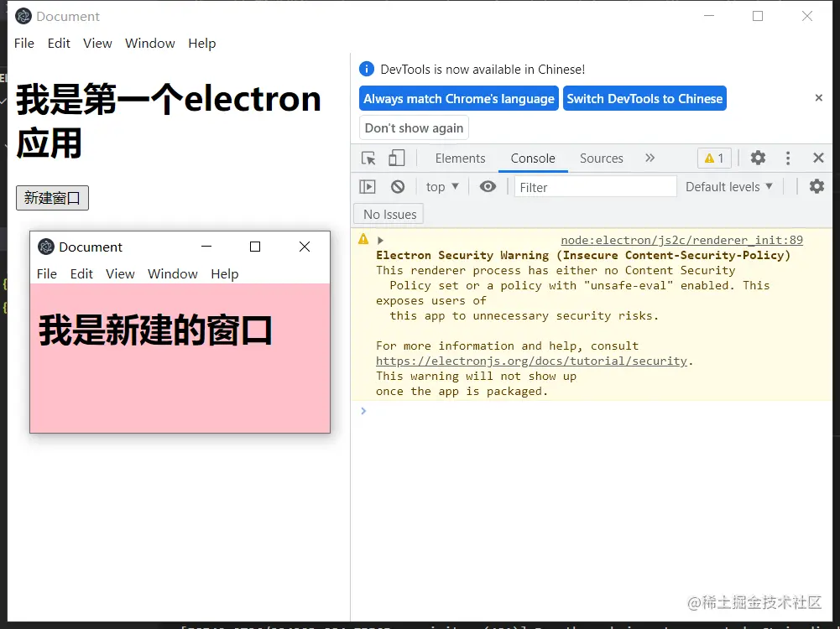Focus the console Filter input field
The height and width of the screenshot is (629, 840).
click(595, 187)
